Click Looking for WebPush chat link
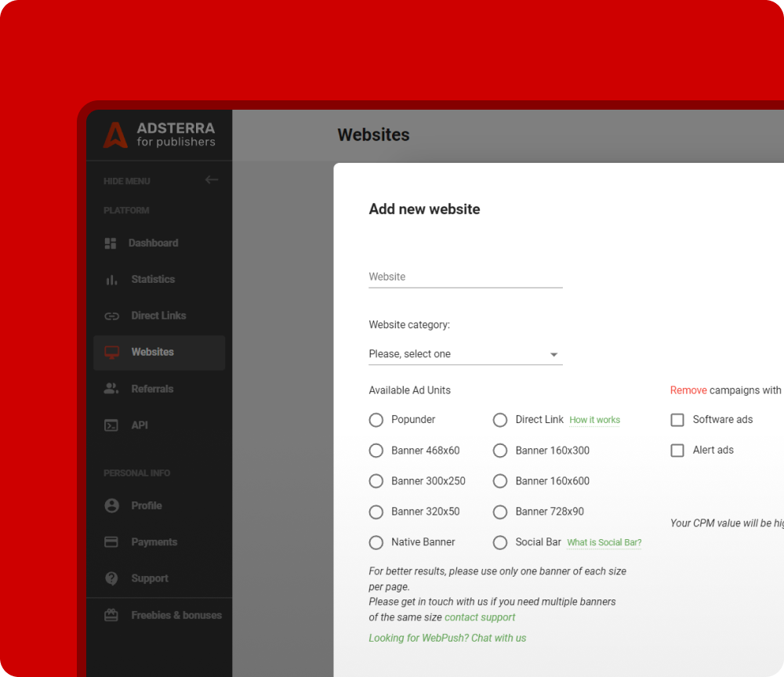This screenshot has width=784, height=677. point(447,638)
